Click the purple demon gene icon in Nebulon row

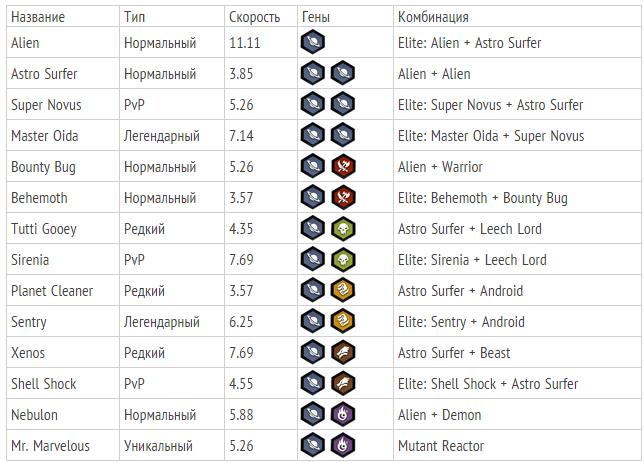(x=343, y=415)
